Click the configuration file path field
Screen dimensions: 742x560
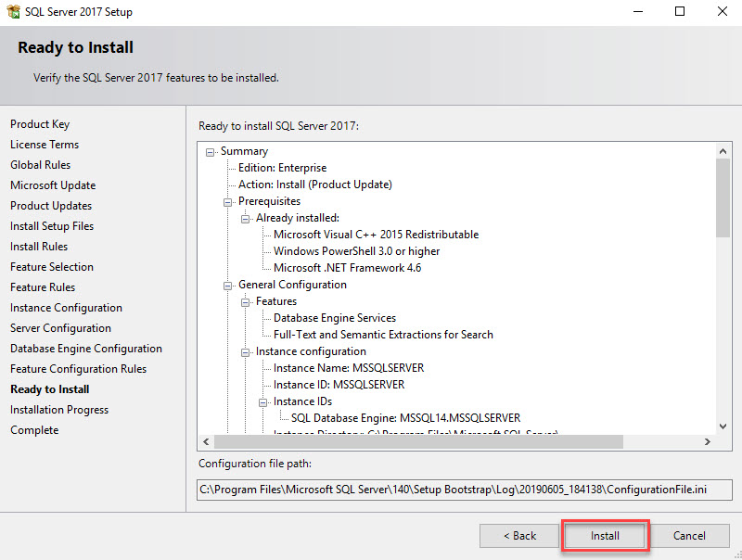[465, 490]
